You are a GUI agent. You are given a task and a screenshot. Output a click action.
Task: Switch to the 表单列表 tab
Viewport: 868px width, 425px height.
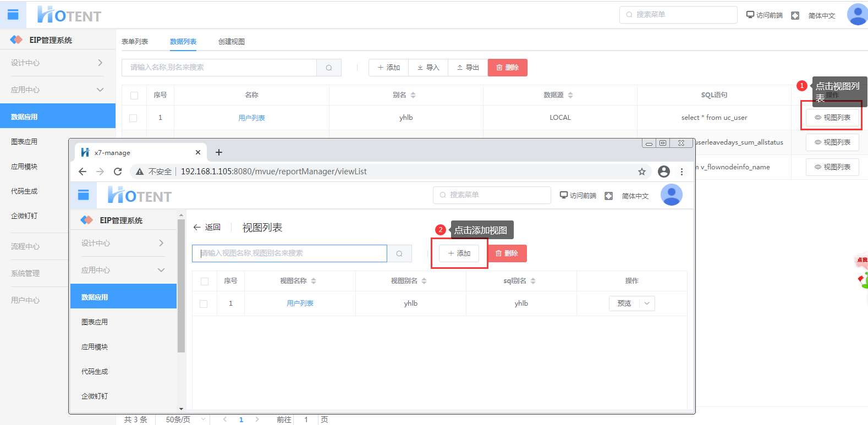tap(135, 42)
